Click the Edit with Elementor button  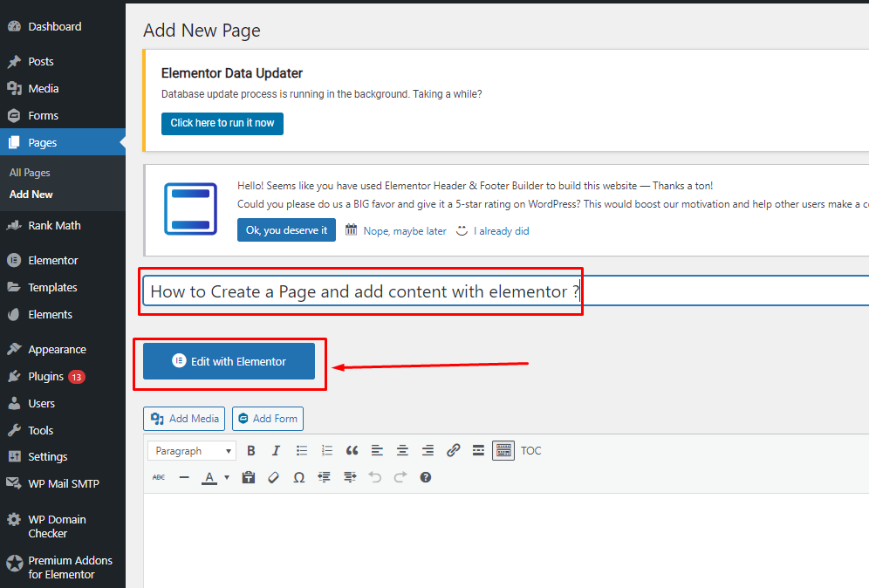tap(229, 361)
